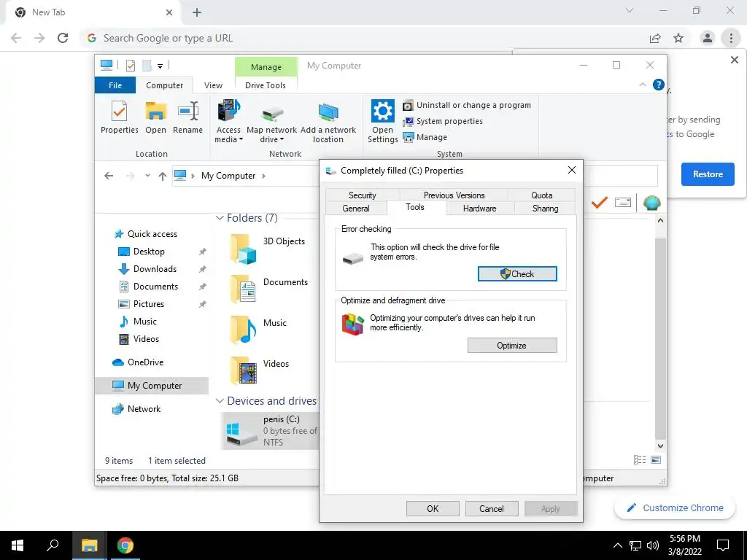Open the Previous Versions tab
Screen dimensions: 747x560
pos(454,195)
